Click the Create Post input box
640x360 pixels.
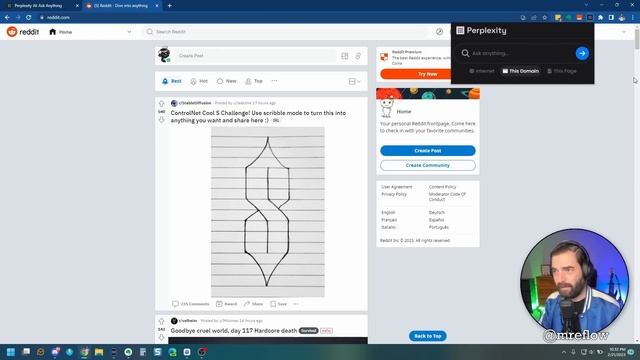(x=255, y=56)
